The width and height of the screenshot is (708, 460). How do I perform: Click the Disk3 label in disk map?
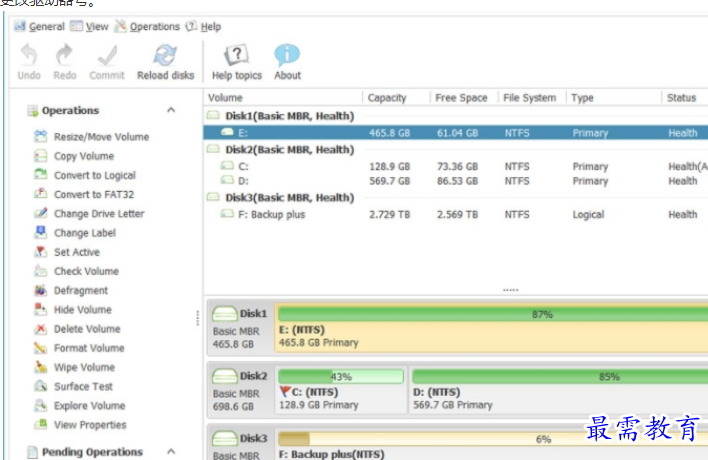coord(253,438)
